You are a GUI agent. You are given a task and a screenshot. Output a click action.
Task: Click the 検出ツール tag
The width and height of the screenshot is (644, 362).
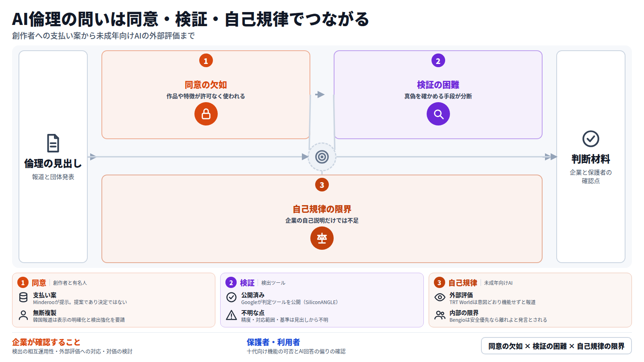[273, 283]
